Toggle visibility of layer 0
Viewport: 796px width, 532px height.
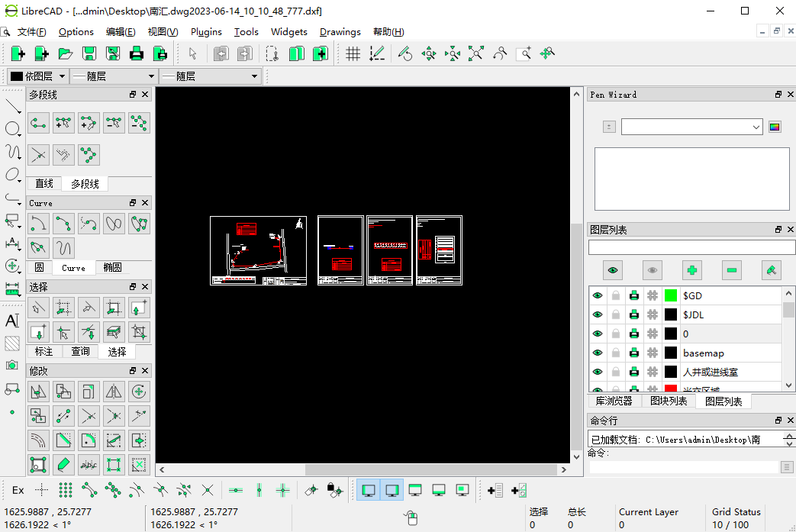tap(598, 334)
